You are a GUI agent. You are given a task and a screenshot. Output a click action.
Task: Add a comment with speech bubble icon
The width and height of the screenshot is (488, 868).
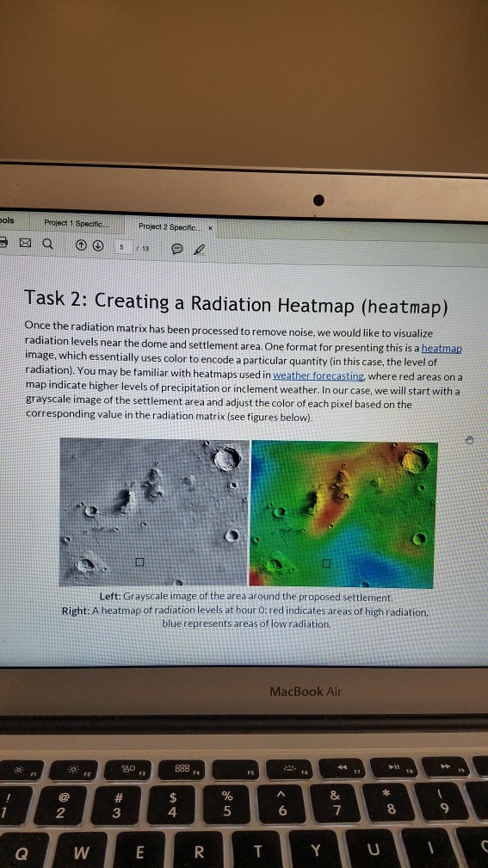pyautogui.click(x=176, y=249)
